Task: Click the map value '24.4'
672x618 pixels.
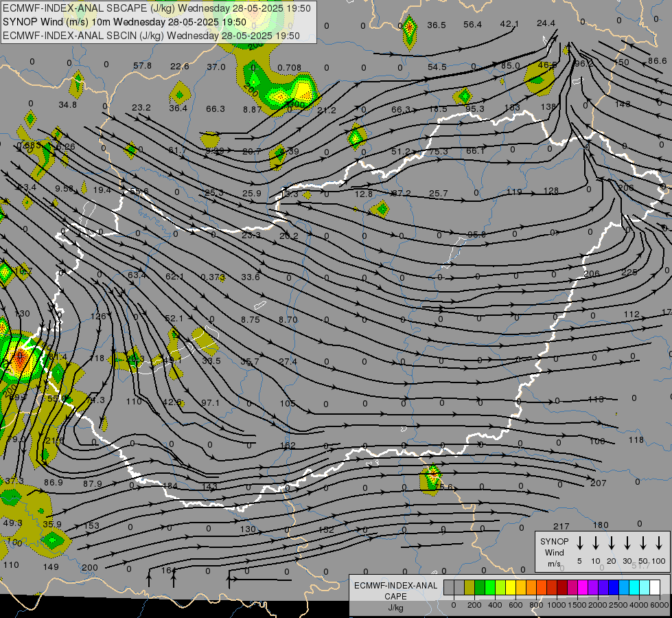Action: click(x=546, y=23)
